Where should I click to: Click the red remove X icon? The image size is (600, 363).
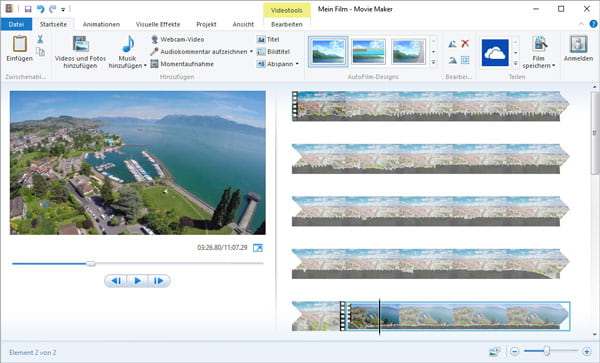pos(465,44)
